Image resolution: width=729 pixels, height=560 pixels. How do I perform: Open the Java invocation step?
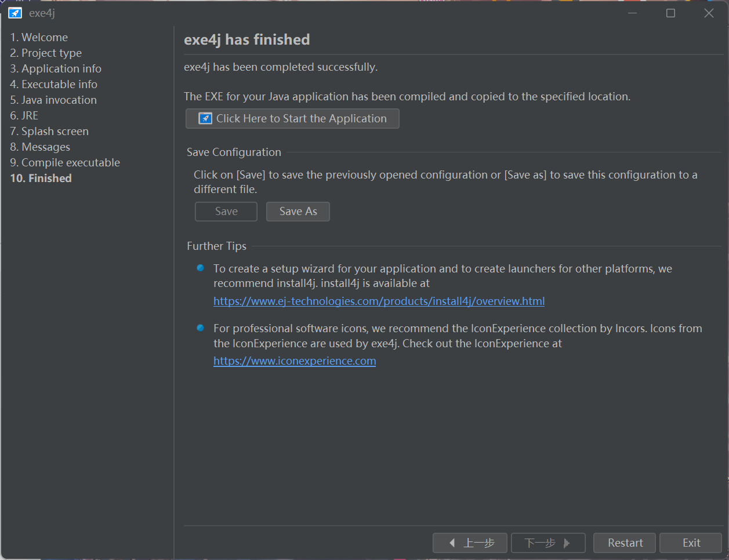tap(53, 100)
